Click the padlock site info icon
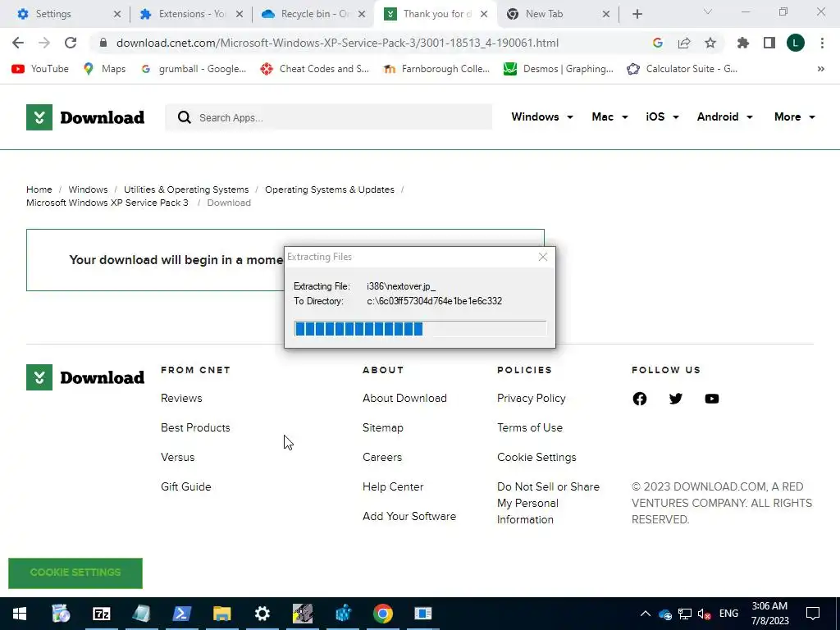 103,43
